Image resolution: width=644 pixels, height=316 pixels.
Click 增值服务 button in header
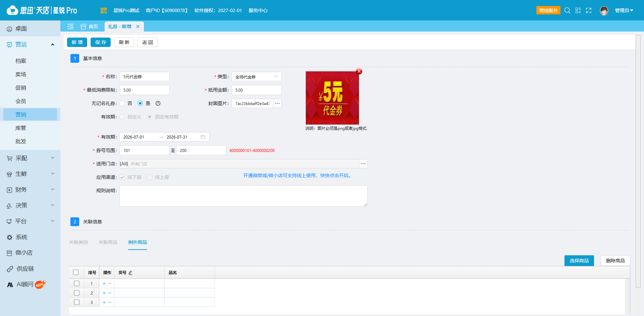coord(548,10)
